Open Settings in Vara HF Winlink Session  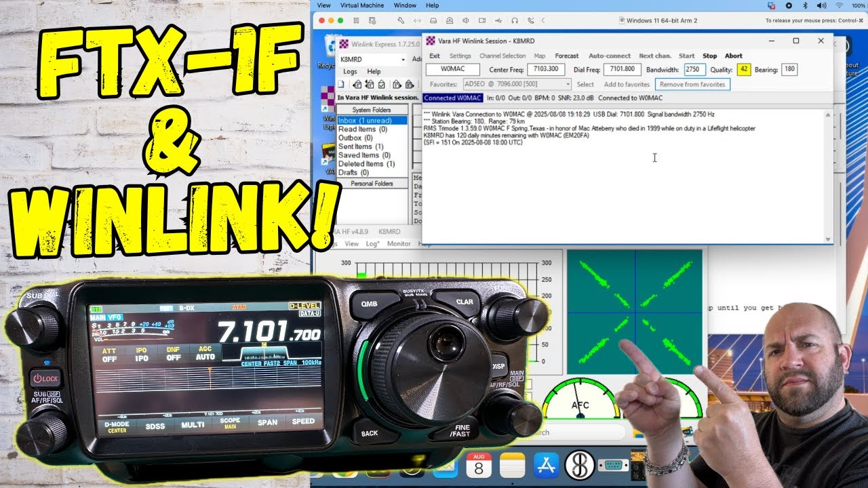(460, 56)
